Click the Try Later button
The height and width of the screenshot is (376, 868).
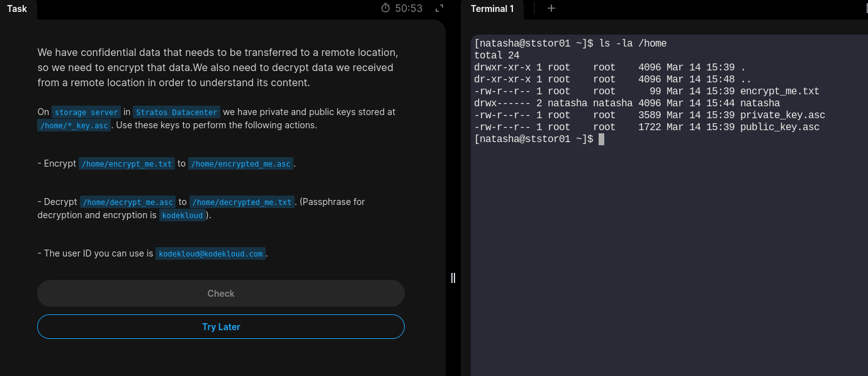(x=221, y=327)
